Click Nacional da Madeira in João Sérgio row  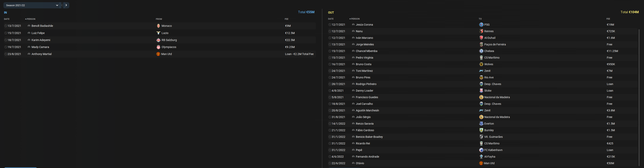coord(497,117)
